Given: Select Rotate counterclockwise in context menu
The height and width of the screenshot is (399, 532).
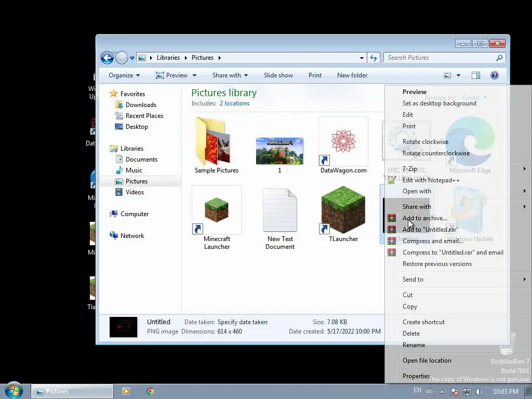Looking at the screenshot, I should pyautogui.click(x=436, y=153).
